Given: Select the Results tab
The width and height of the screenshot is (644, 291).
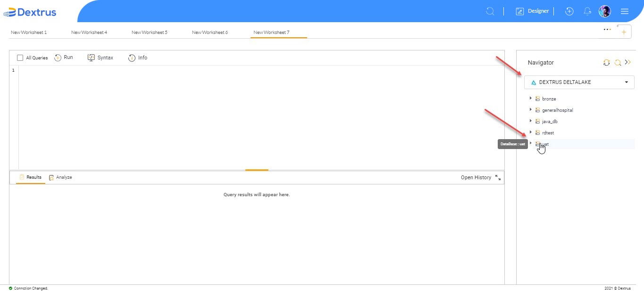Looking at the screenshot, I should click(31, 177).
